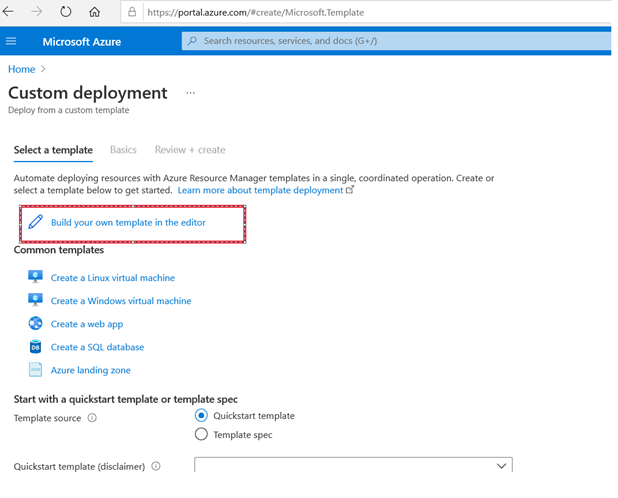Open the Azure portal hamburger menu
This screenshot has height=498, width=618.
click(x=12, y=42)
